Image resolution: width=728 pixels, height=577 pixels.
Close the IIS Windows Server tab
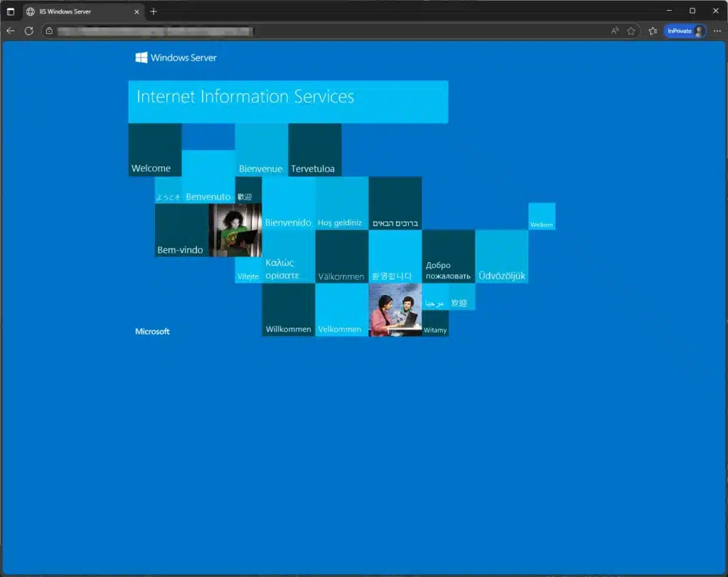pos(136,11)
